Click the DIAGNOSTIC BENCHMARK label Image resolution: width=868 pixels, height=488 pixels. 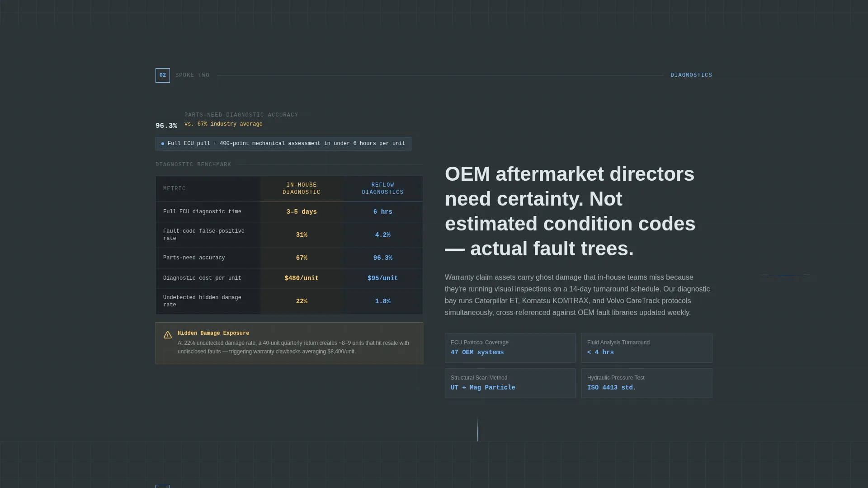point(193,165)
